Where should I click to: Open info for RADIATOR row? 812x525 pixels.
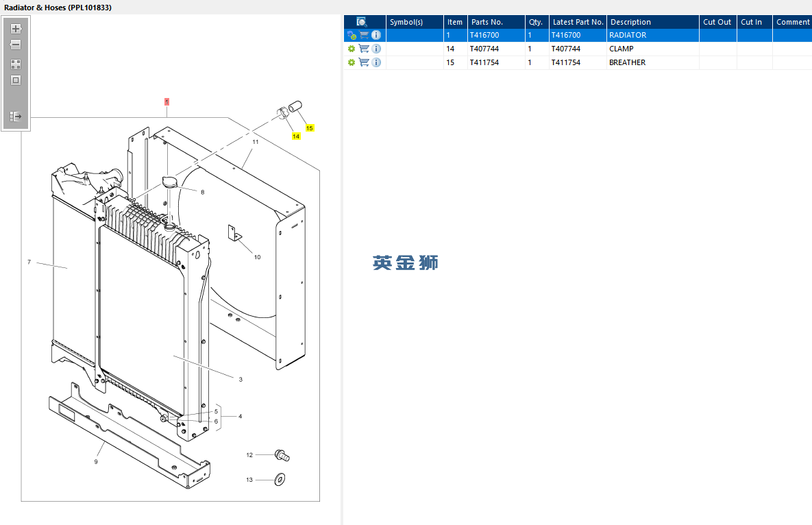point(376,35)
